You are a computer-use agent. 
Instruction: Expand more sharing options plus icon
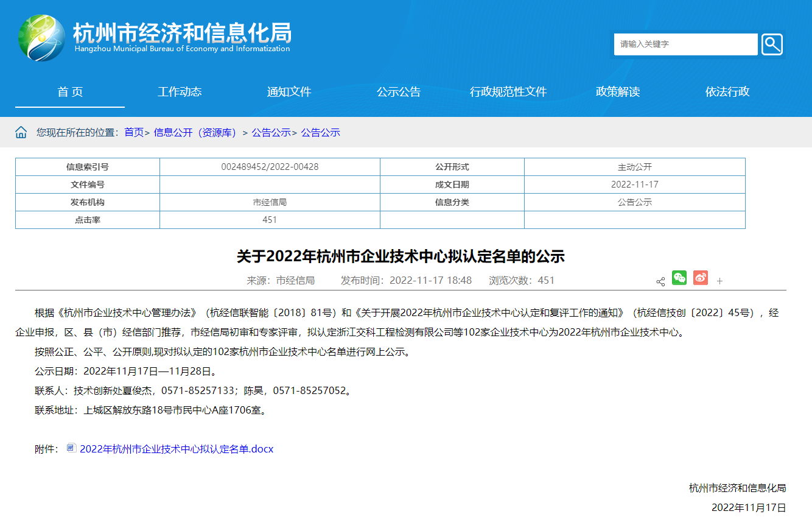point(719,281)
